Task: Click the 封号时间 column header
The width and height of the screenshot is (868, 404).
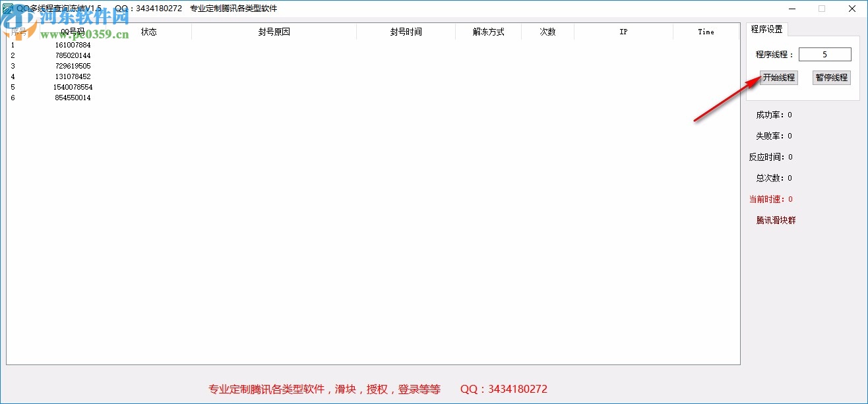Action: (x=405, y=31)
